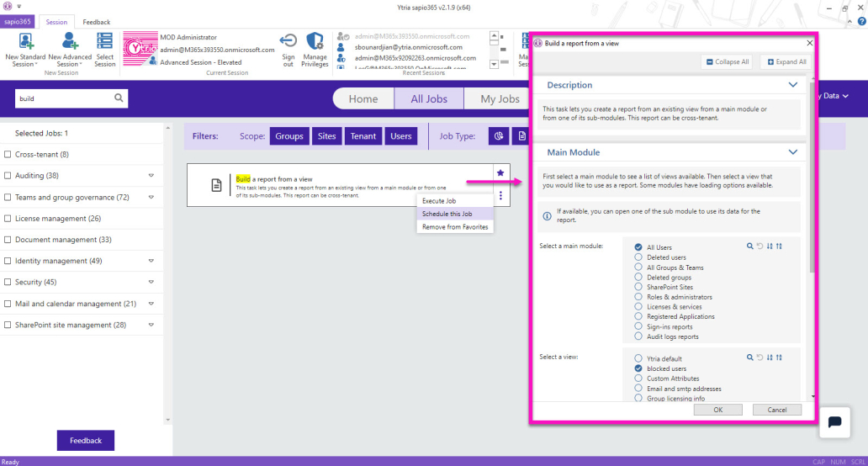Image resolution: width=868 pixels, height=466 pixels.
Task: Select the Deleted users main module radio button
Action: (638, 257)
